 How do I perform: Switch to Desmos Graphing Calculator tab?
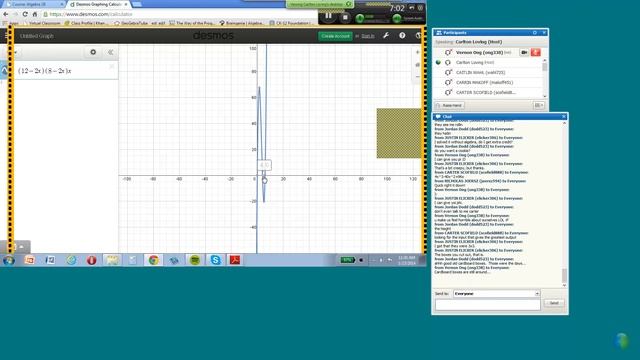(x=98, y=4)
